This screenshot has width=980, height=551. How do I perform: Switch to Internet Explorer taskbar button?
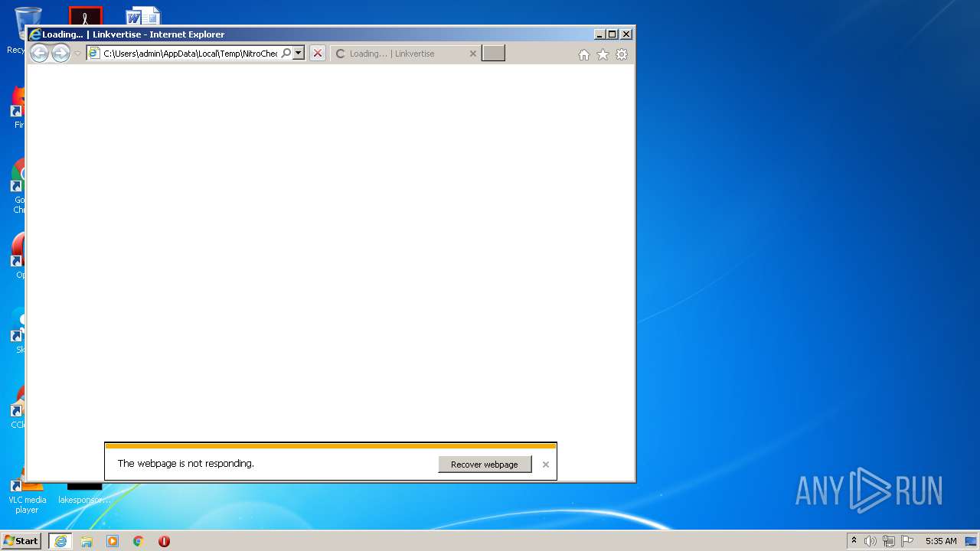coord(60,541)
